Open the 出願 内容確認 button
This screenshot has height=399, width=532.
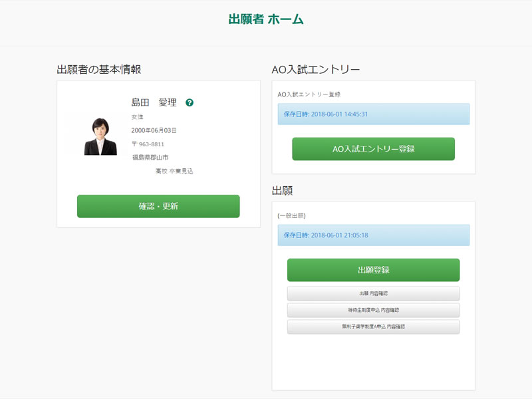(373, 293)
